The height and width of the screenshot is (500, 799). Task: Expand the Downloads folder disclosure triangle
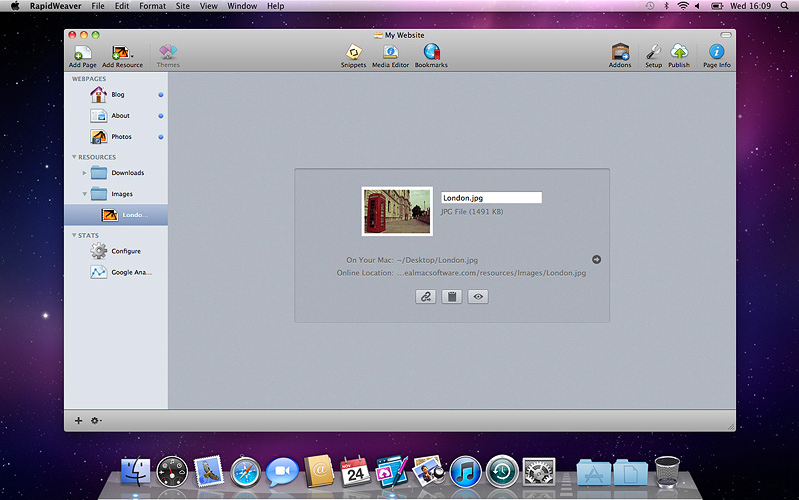click(x=85, y=173)
